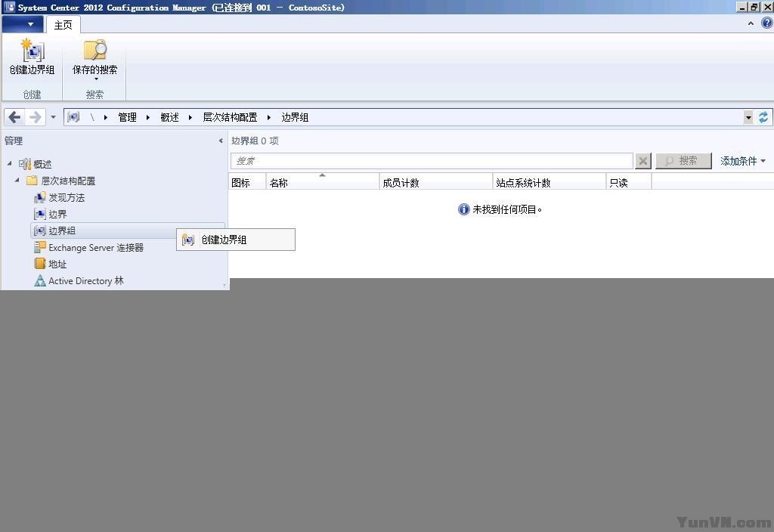Click the application icon in the title bar
Image resolution: width=774 pixels, height=532 pixels.
pyautogui.click(x=9, y=7)
